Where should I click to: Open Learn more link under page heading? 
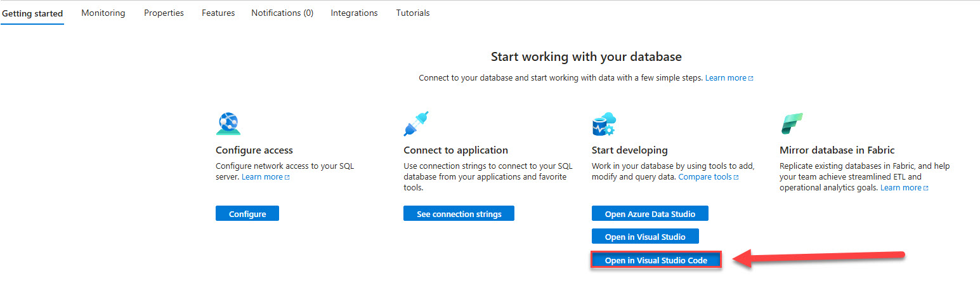726,78
